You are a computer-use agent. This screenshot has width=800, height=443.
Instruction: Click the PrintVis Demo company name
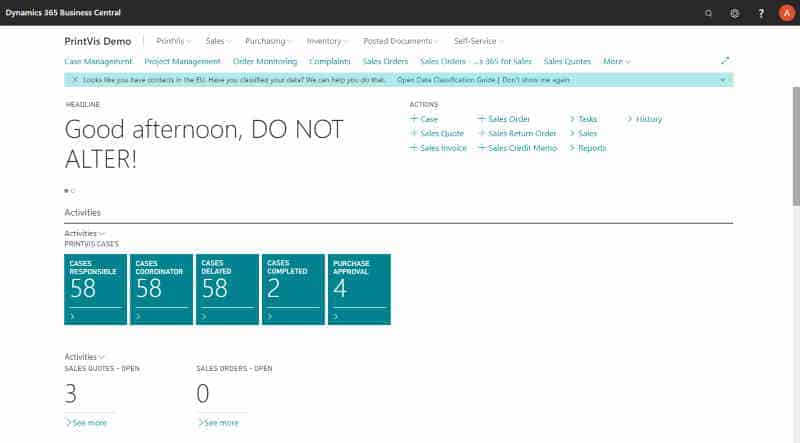(98, 41)
